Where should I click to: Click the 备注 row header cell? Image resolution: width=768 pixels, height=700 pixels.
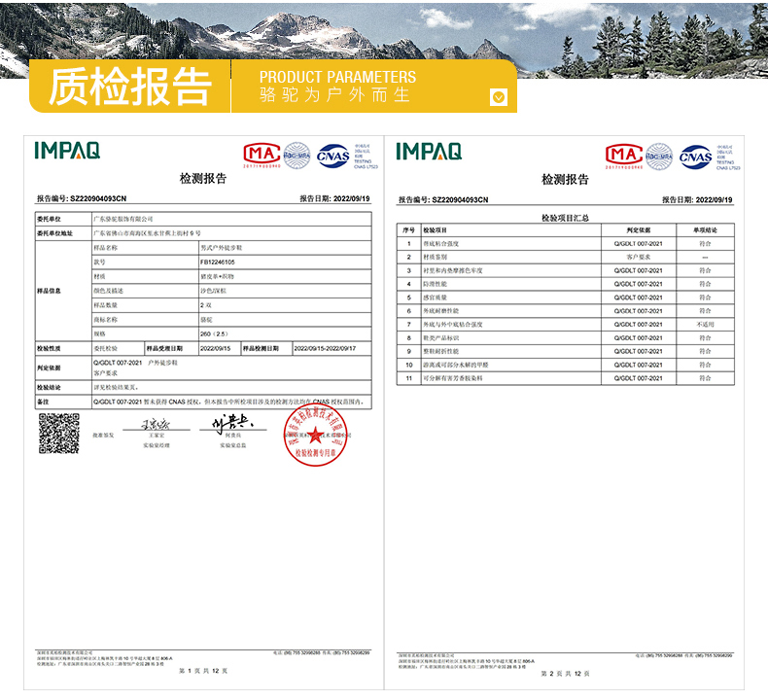coord(63,402)
